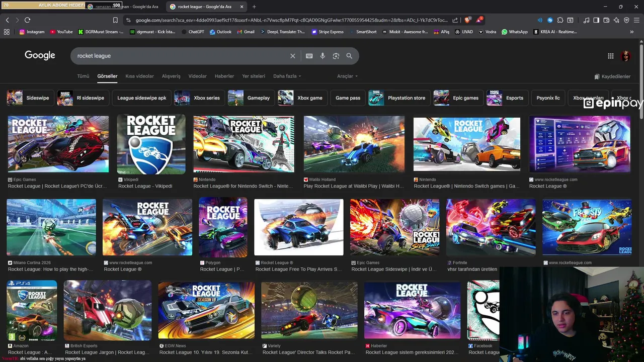This screenshot has width=644, height=362.
Task: Click the rocket league search input field
Action: [181, 56]
